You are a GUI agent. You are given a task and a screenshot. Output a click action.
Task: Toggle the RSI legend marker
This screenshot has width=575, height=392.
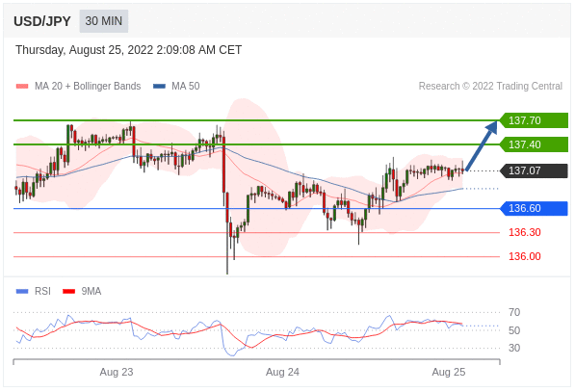[22, 292]
